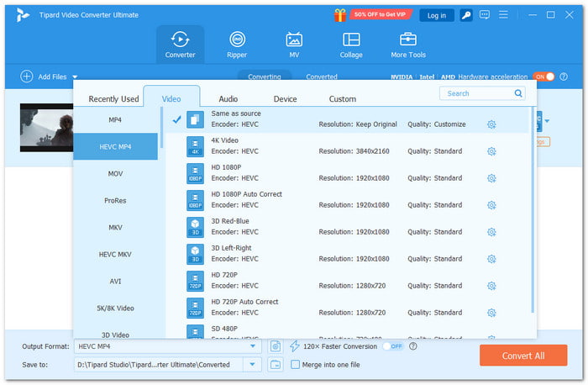588x385 pixels.
Task: Select ProRes format category
Action: pos(115,200)
